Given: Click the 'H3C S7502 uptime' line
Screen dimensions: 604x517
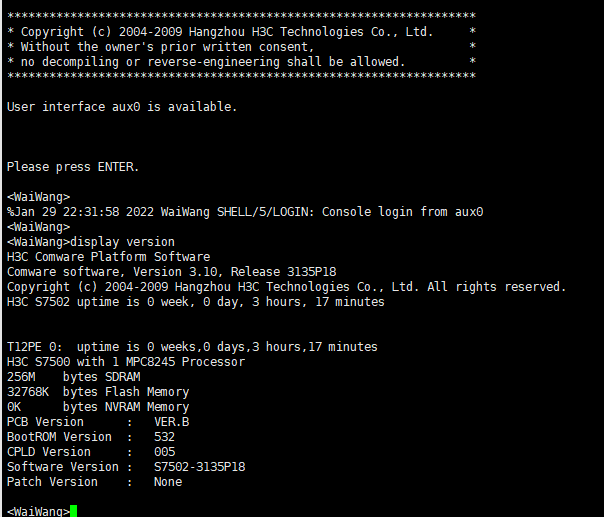Looking at the screenshot, I should 196,302.
